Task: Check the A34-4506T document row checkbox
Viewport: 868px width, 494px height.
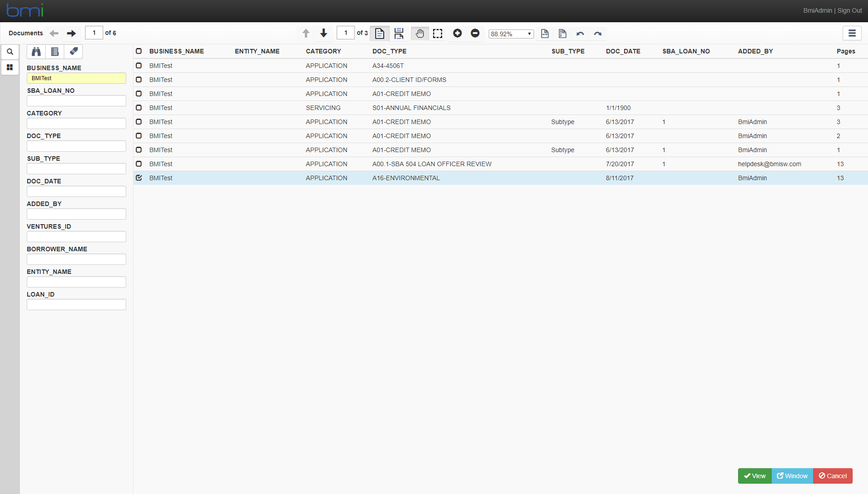Action: pyautogui.click(x=139, y=66)
